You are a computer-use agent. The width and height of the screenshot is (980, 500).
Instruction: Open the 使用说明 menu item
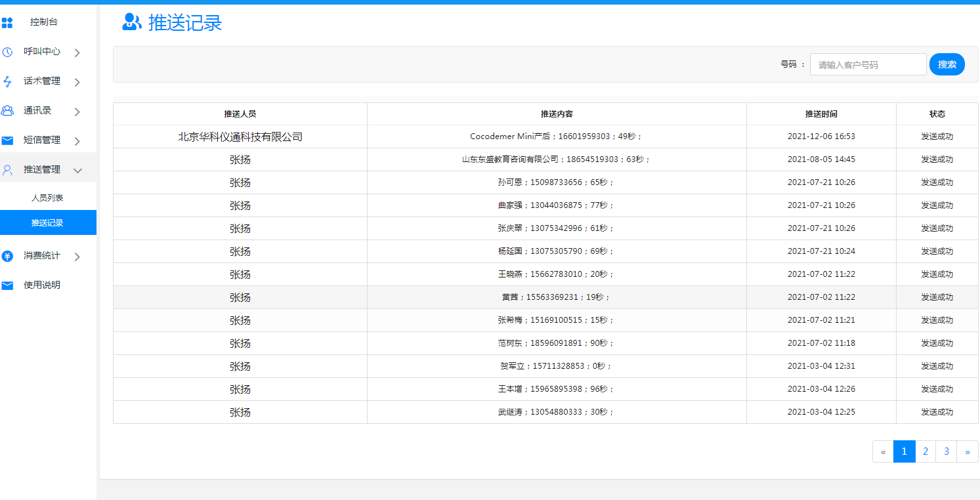pos(42,285)
